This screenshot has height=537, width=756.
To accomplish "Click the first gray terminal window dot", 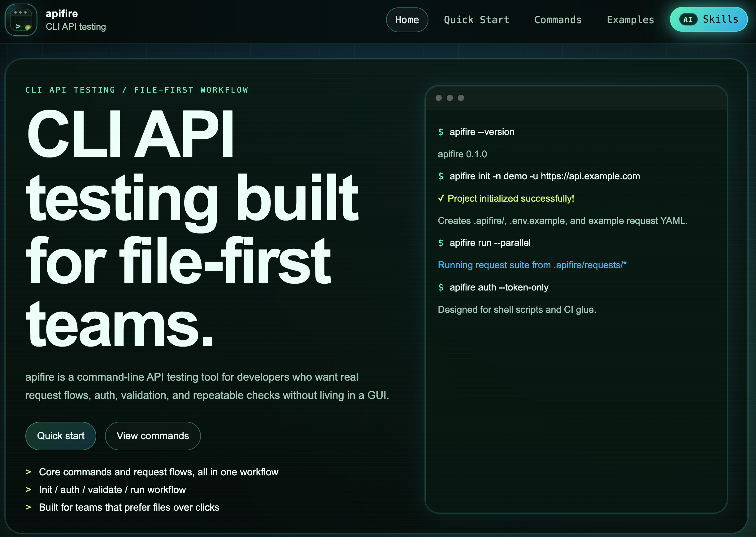I will click(x=439, y=98).
